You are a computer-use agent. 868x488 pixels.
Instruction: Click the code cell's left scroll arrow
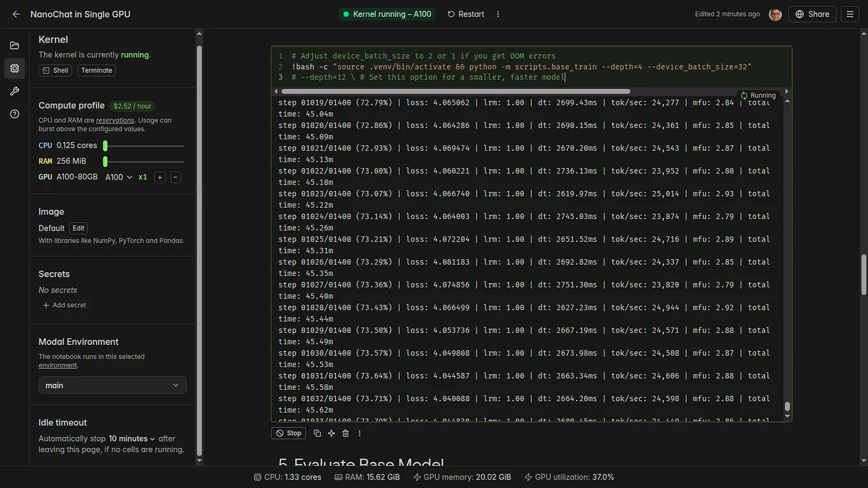tap(275, 91)
